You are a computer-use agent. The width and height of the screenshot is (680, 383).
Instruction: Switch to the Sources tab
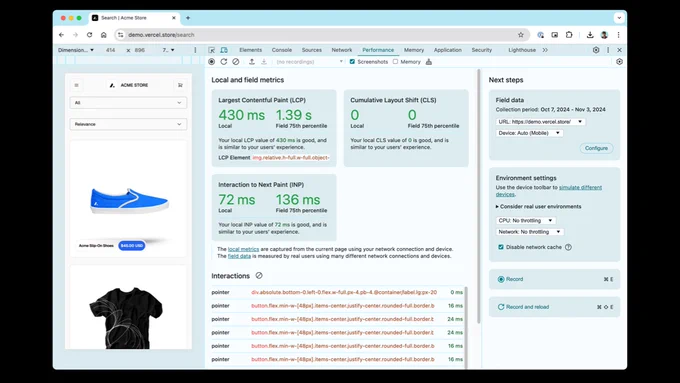[311, 50]
